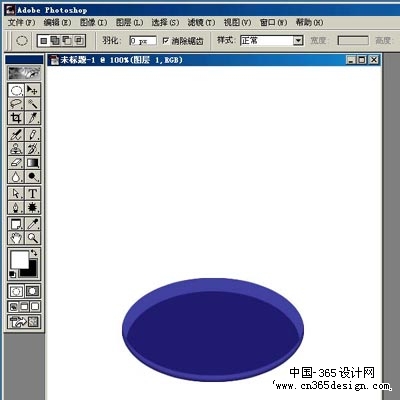Activate the Crop tool
Viewport: 400px width, 400px height.
pos(16,118)
